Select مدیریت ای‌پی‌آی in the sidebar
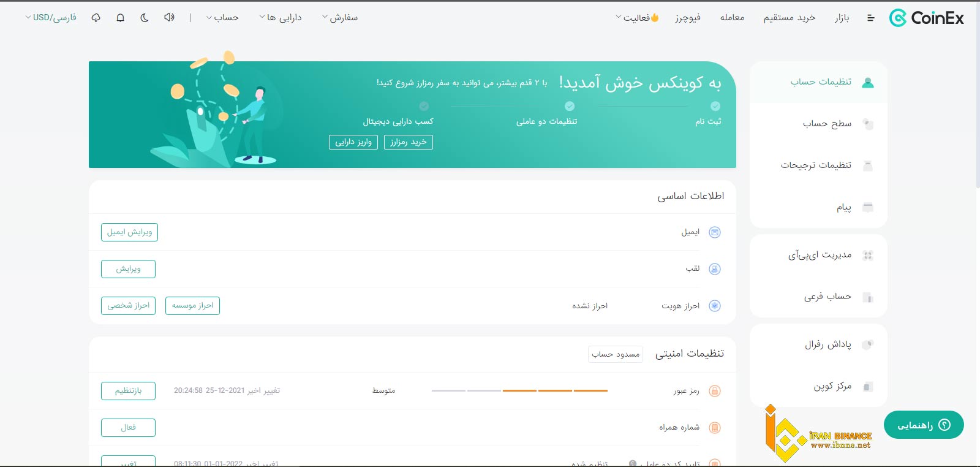The height and width of the screenshot is (467, 980). click(x=818, y=255)
